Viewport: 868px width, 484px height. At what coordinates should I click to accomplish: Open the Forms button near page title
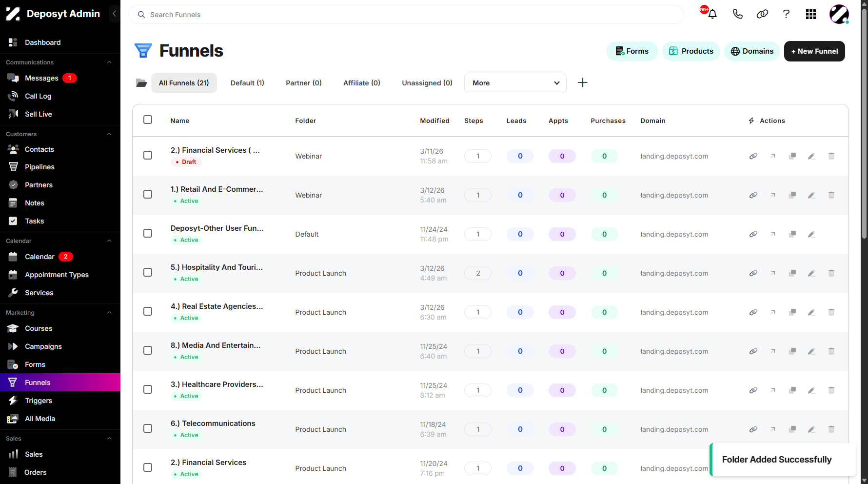pyautogui.click(x=632, y=51)
